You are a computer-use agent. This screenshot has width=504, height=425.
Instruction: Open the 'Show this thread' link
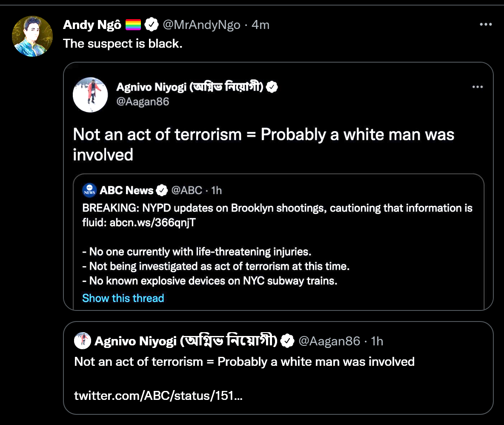tap(123, 298)
